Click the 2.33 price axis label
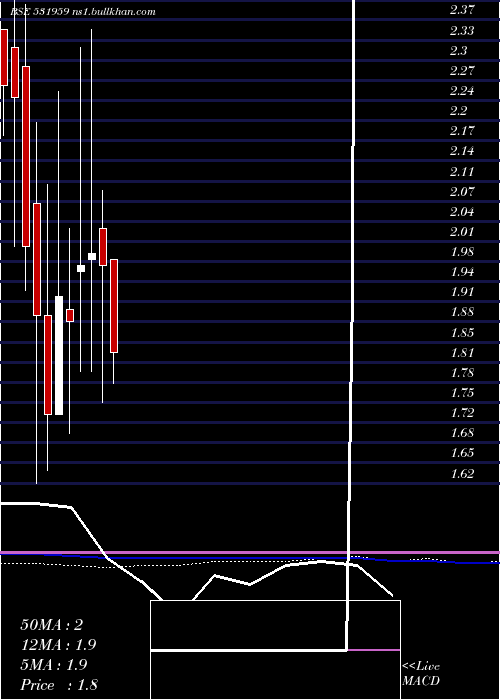Image resolution: width=500 pixels, height=700 pixels. 462,31
